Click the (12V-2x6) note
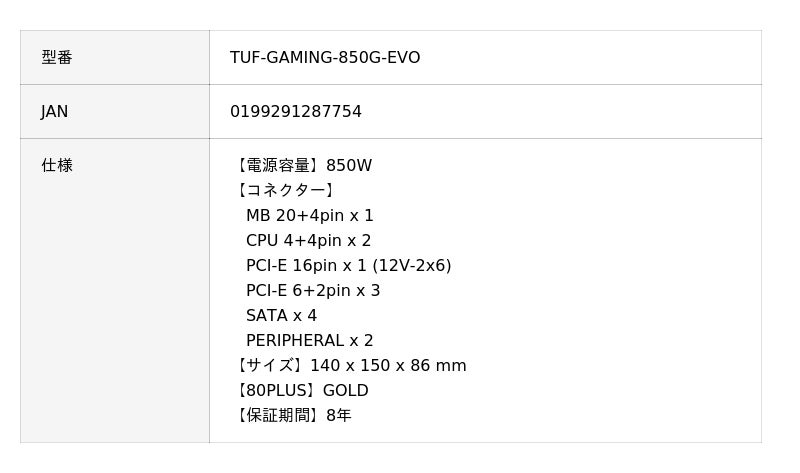 click(x=412, y=266)
